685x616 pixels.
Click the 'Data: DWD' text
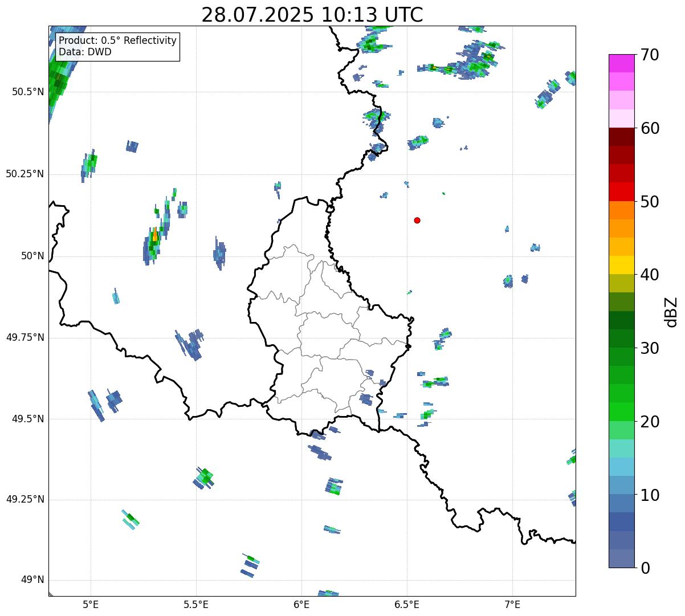point(85,52)
